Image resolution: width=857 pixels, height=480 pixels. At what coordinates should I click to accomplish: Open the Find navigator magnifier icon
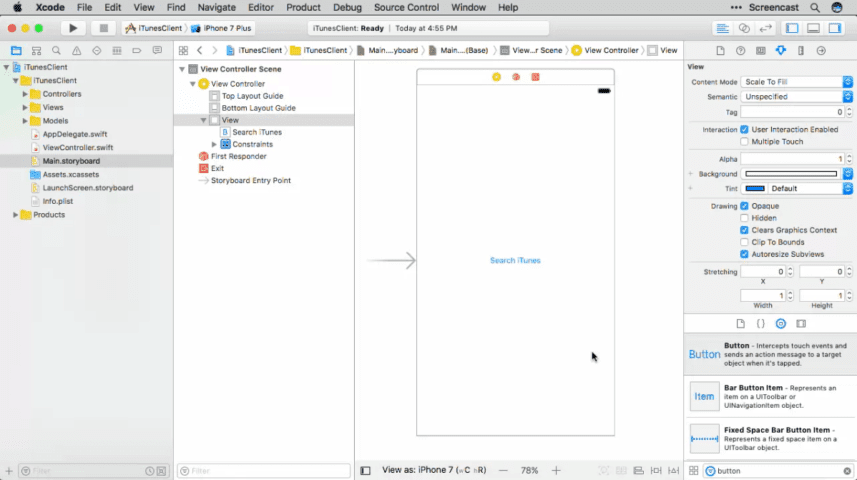pos(56,50)
